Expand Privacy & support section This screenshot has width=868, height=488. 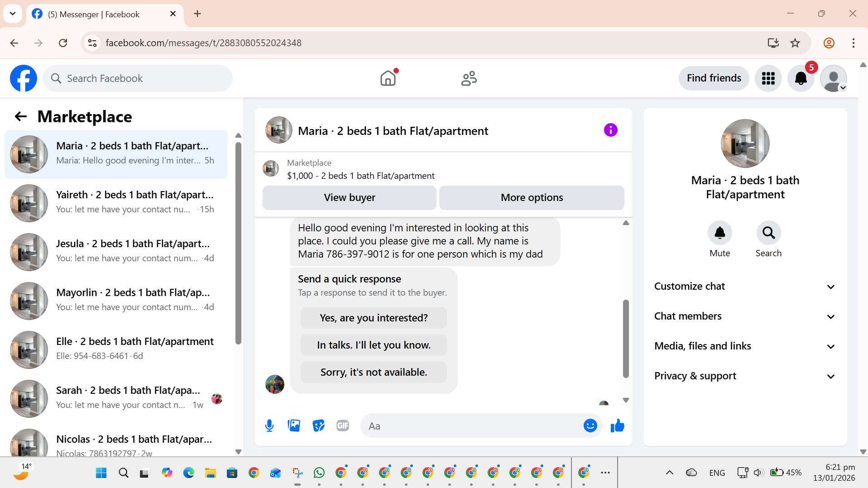(745, 376)
